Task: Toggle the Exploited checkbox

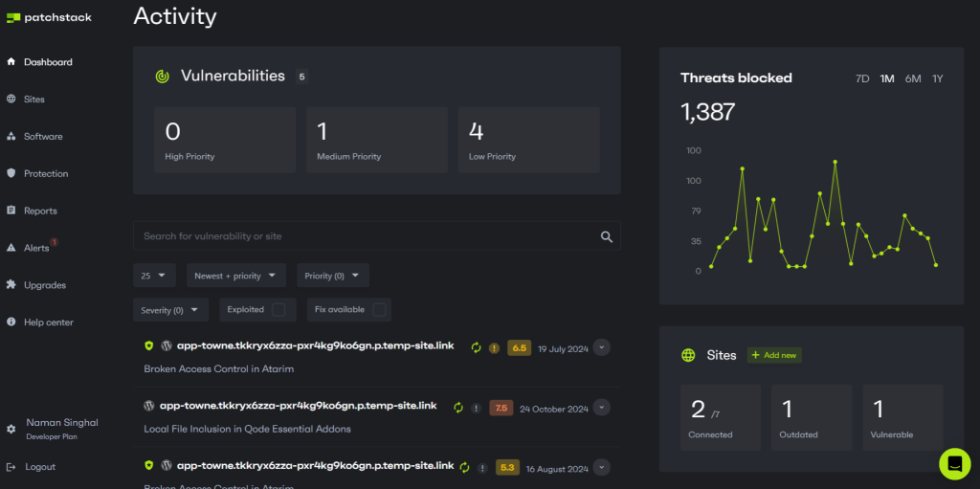Action: [278, 310]
